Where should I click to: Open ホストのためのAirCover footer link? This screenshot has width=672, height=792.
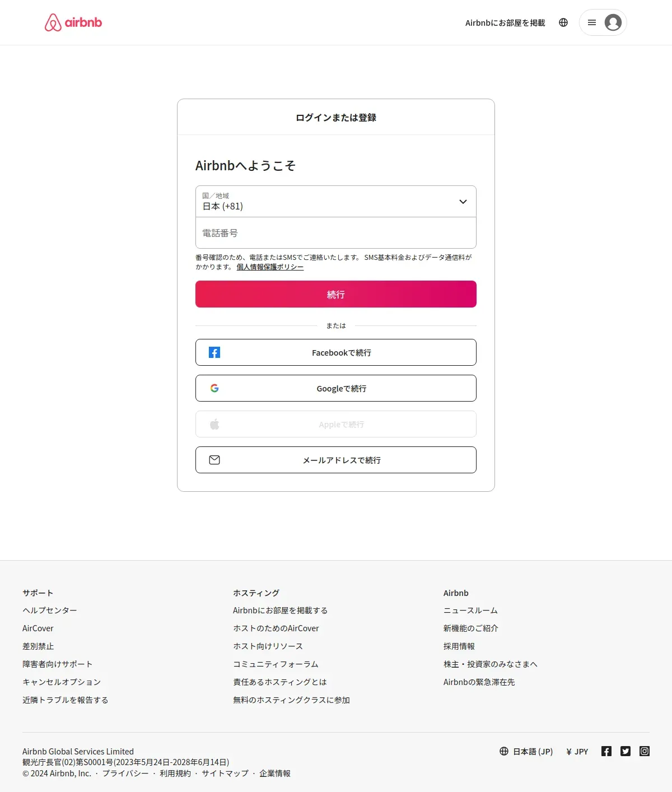tap(276, 628)
